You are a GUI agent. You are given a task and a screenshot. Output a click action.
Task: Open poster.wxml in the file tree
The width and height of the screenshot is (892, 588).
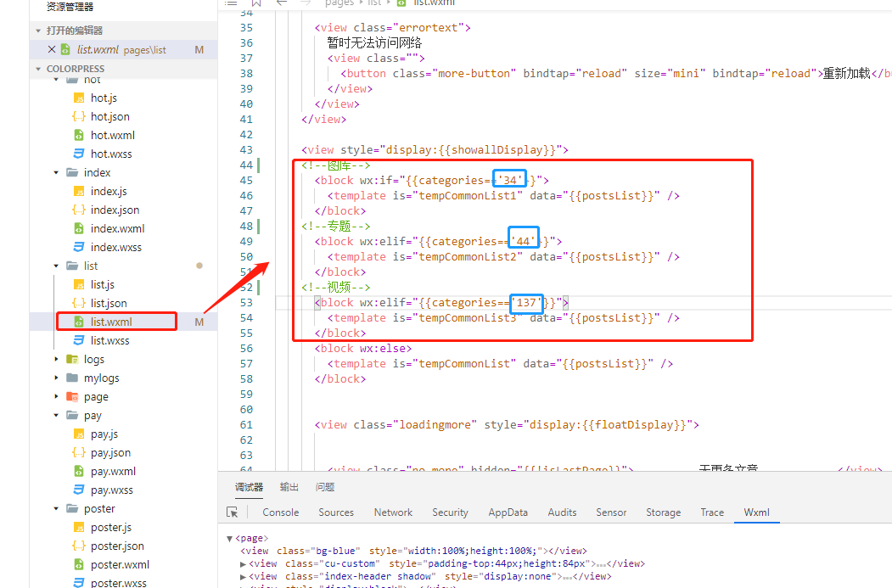124,565
